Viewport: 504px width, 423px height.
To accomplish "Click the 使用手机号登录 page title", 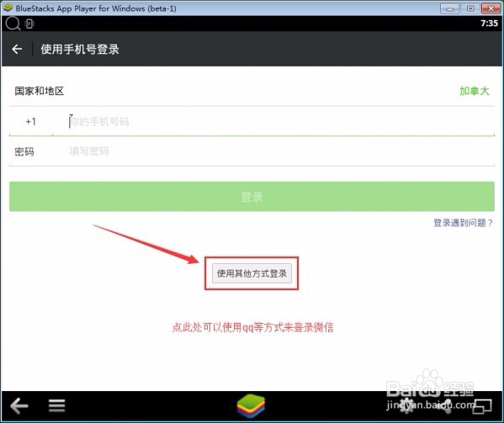I will [x=80, y=49].
